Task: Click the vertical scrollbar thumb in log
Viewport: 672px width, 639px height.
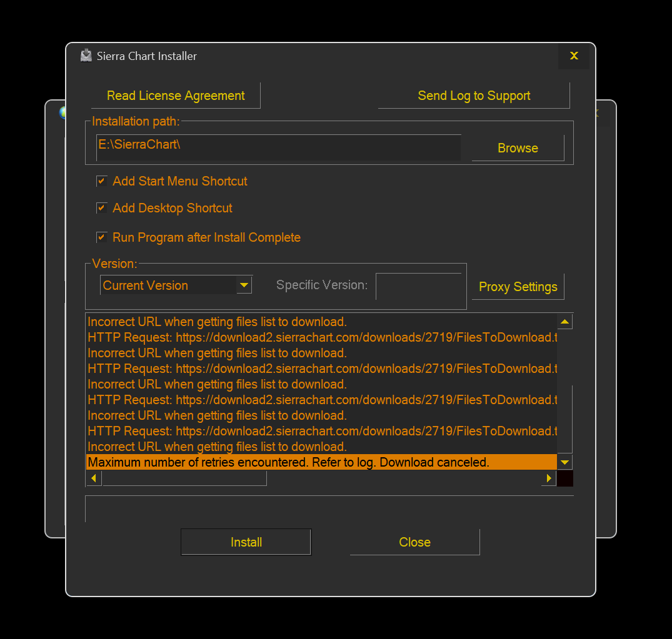Action: [565, 419]
